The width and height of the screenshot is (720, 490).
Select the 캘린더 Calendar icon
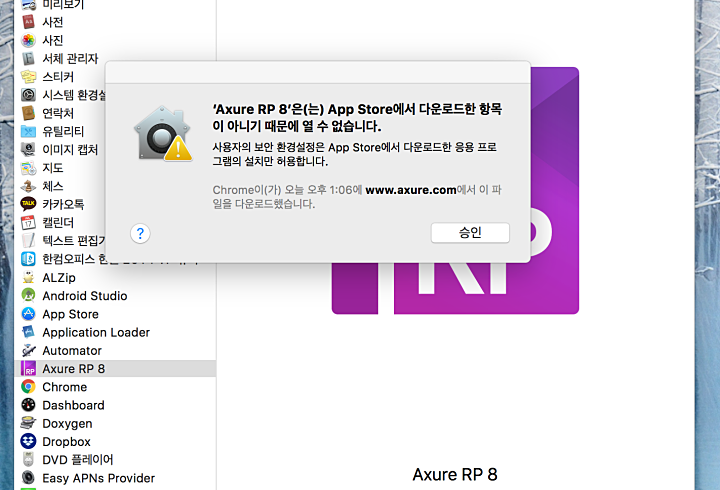click(28, 222)
